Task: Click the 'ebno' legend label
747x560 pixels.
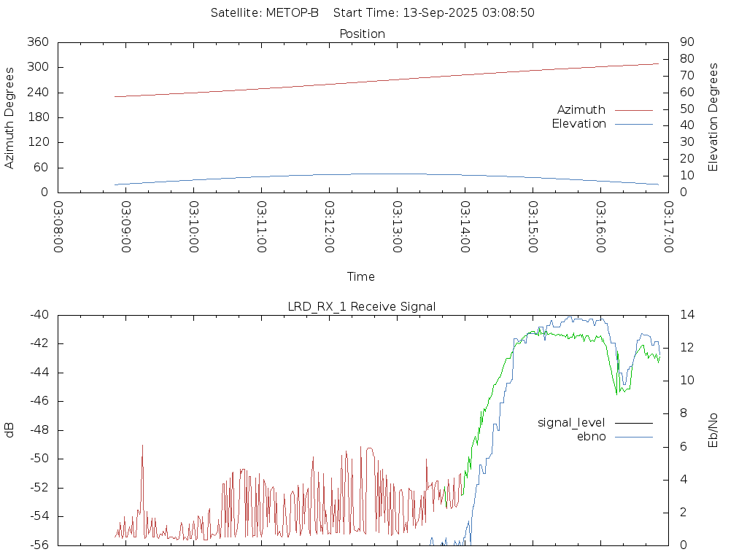Action: [591, 437]
